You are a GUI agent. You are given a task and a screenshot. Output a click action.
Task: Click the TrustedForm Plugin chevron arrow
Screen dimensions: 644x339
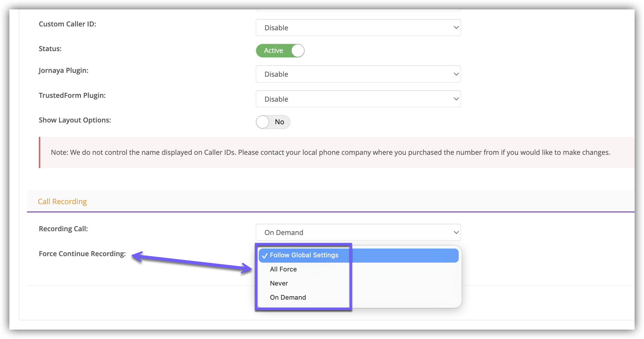pyautogui.click(x=456, y=99)
